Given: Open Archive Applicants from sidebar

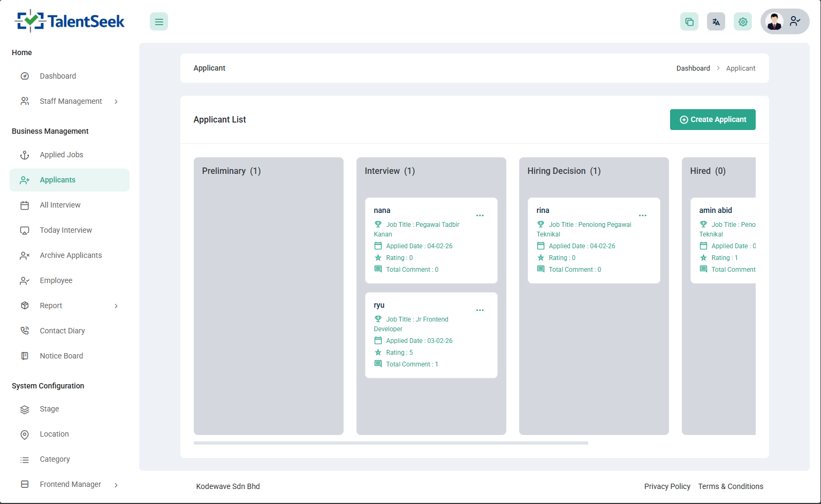Looking at the screenshot, I should coord(71,255).
